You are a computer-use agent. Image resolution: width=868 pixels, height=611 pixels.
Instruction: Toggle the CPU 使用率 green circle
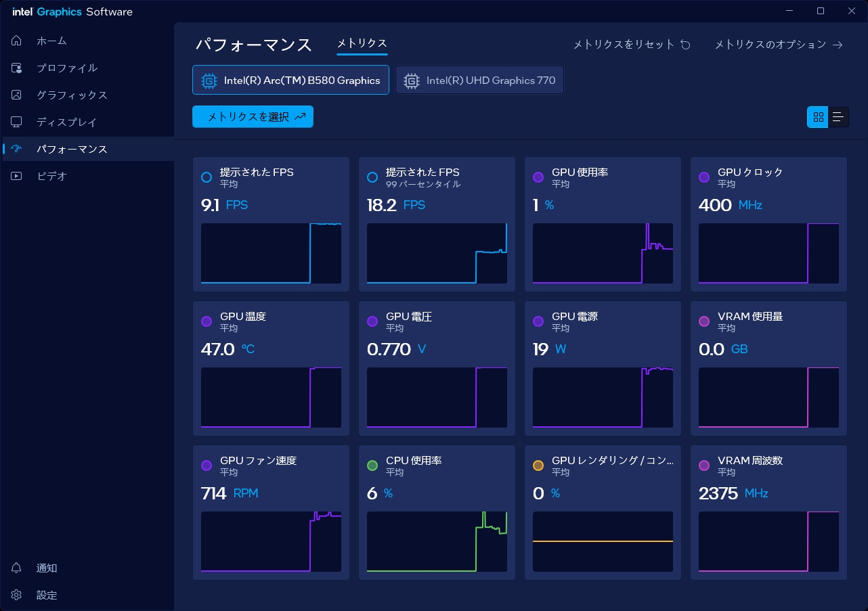pos(372,466)
